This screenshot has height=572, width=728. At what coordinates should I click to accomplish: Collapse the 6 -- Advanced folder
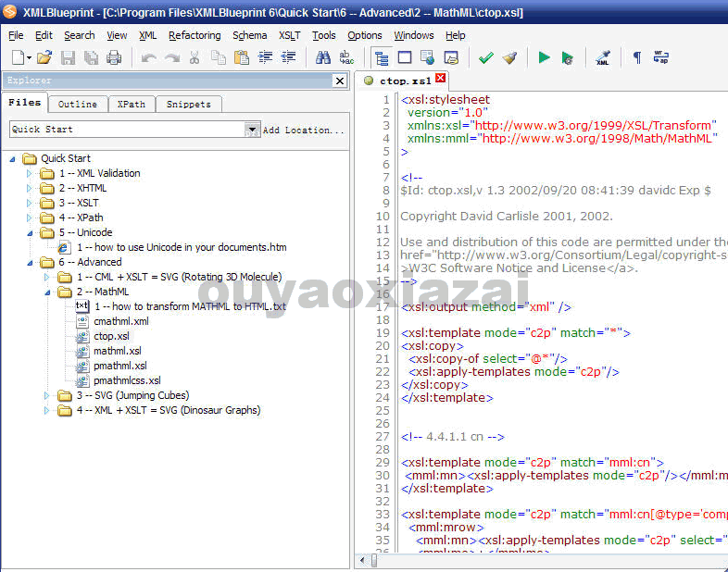click(x=30, y=263)
